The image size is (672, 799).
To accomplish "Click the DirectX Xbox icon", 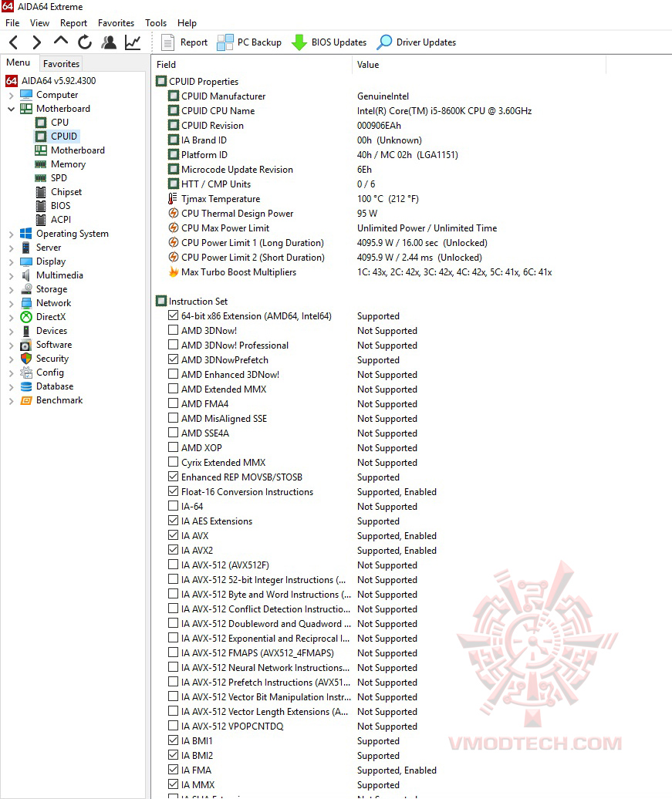I will 26,317.
